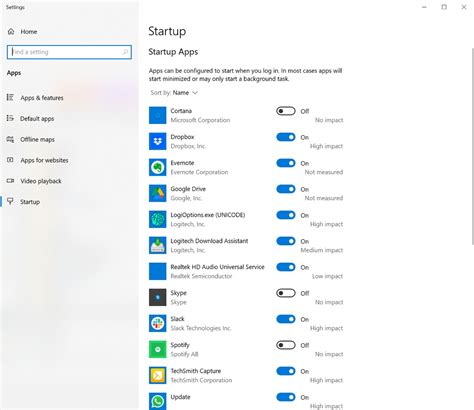Click the Dropbox app icon
Image resolution: width=474 pixels, height=410 pixels.
pyautogui.click(x=157, y=141)
